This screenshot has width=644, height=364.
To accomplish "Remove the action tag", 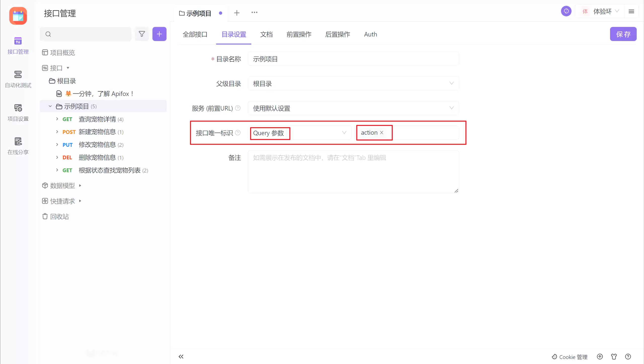I will [x=382, y=133].
